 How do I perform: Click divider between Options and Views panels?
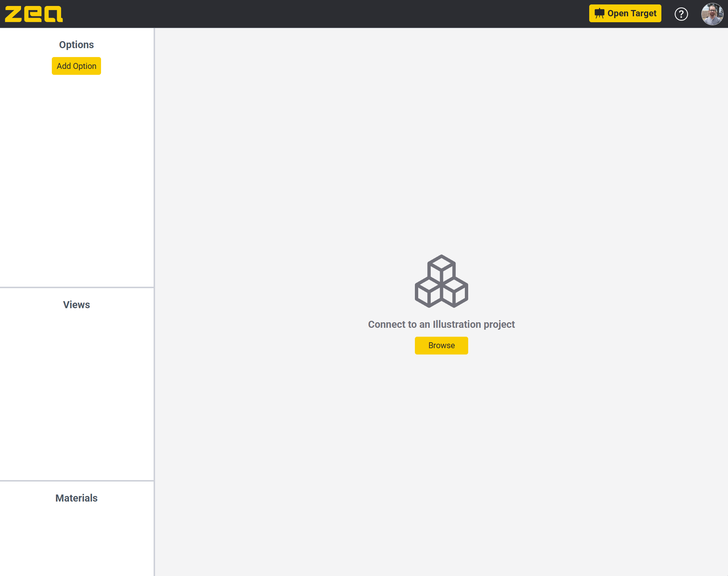76,287
